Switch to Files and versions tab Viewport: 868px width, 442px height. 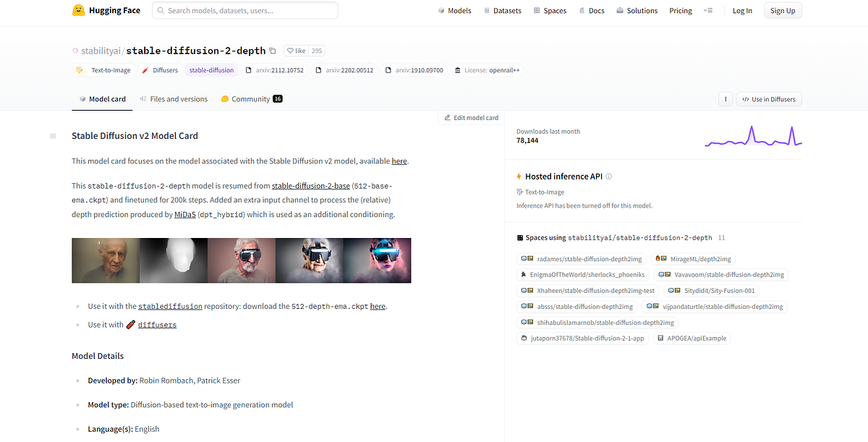click(x=174, y=99)
